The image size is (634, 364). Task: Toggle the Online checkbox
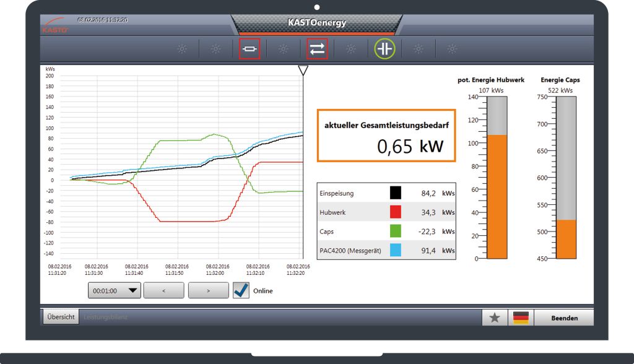(x=241, y=290)
